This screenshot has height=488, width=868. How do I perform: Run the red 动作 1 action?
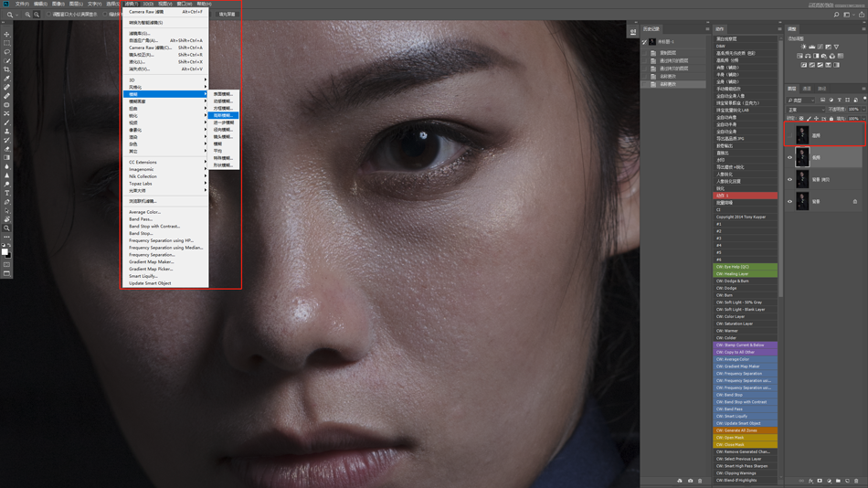[745, 196]
